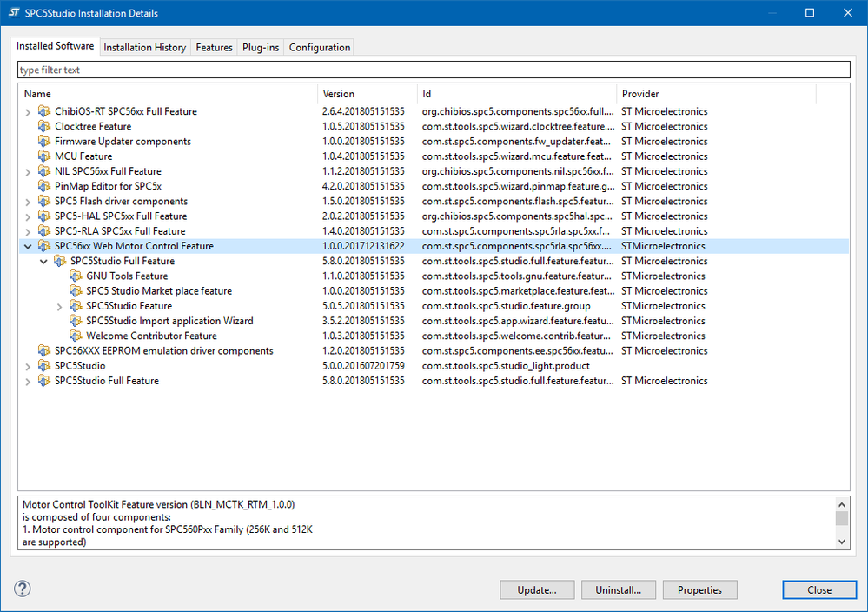Click version 1.0.0.201712131622 cell
This screenshot has width=868, height=612.
click(364, 246)
